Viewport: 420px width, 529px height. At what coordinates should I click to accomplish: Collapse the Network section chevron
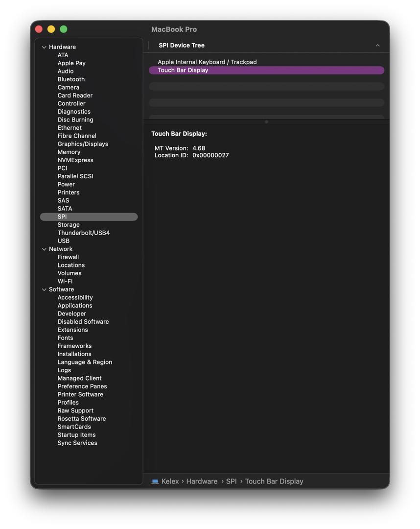tap(44, 249)
